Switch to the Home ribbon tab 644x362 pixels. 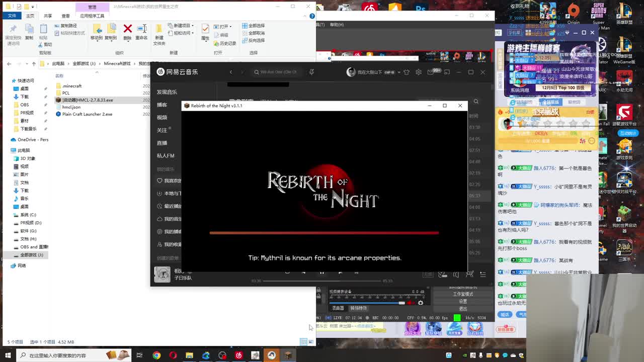(30, 16)
